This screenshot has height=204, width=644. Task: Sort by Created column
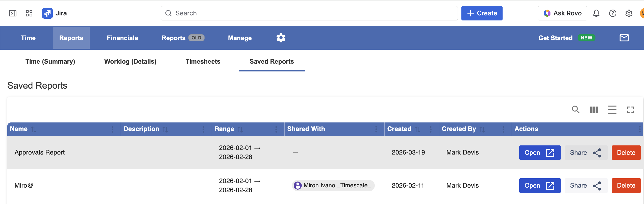(417, 129)
